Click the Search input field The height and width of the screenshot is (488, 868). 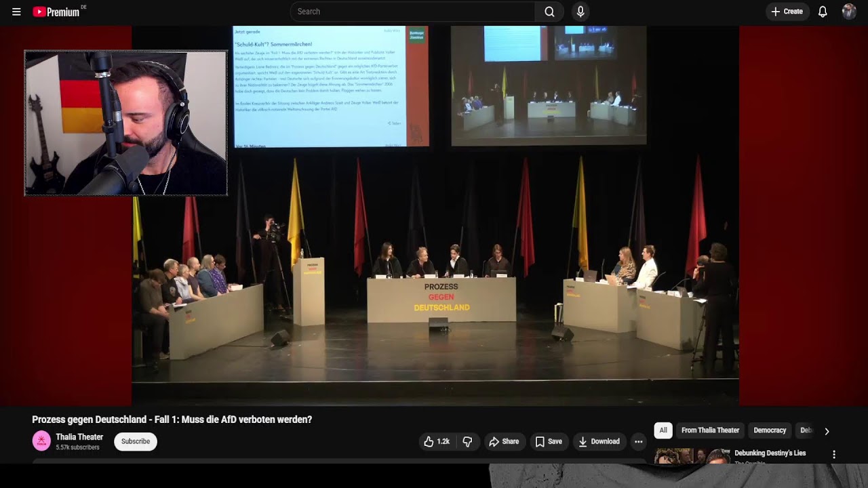coord(412,12)
